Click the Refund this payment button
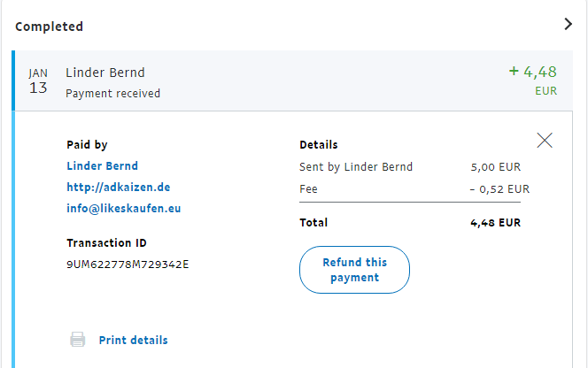 point(354,270)
